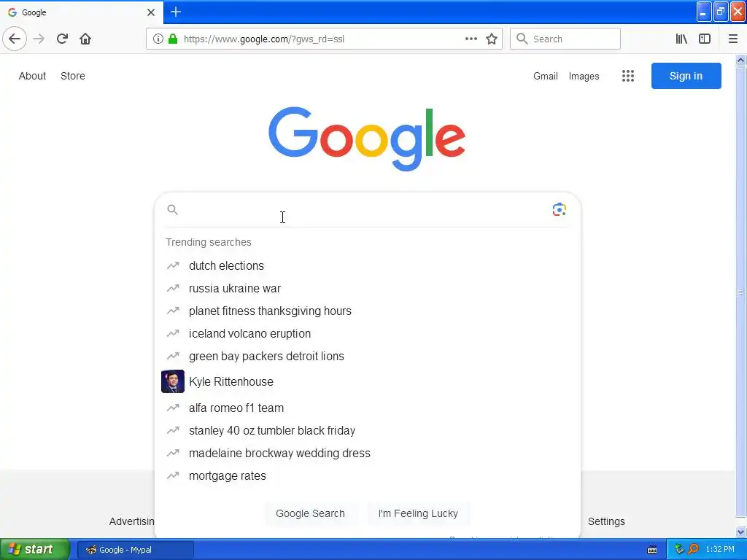Open the Google apps grid
The height and width of the screenshot is (560, 747).
tap(628, 76)
